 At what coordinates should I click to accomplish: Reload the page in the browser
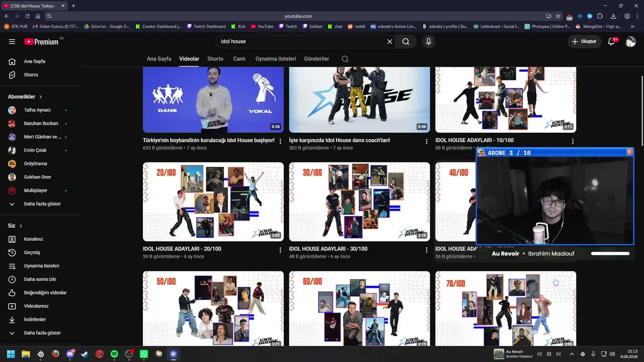(28, 16)
